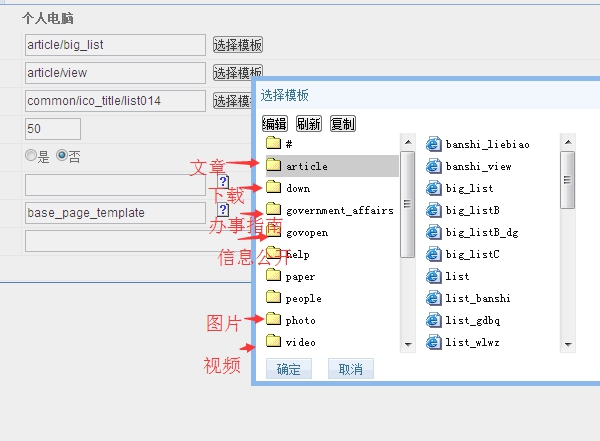Open the video folder icon

click(x=274, y=342)
